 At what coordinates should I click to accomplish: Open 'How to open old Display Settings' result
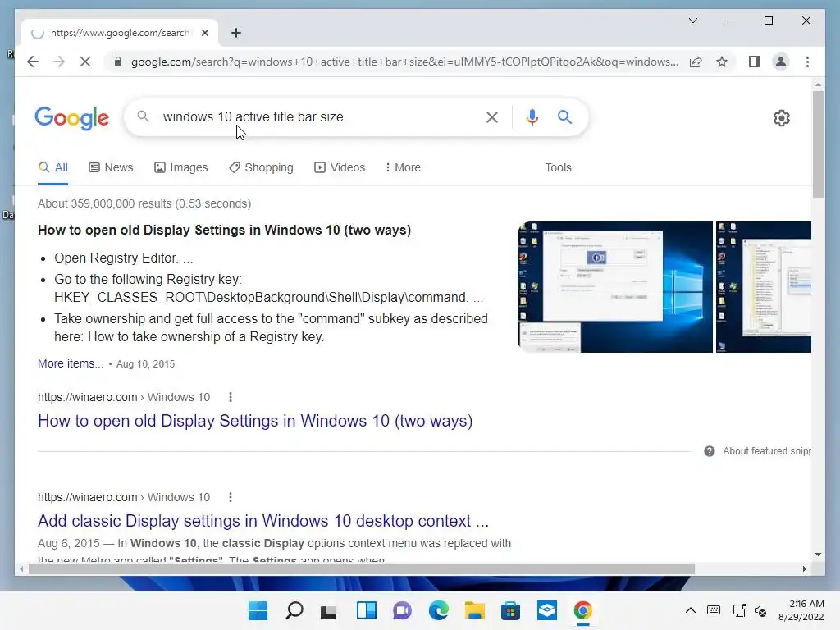click(255, 421)
